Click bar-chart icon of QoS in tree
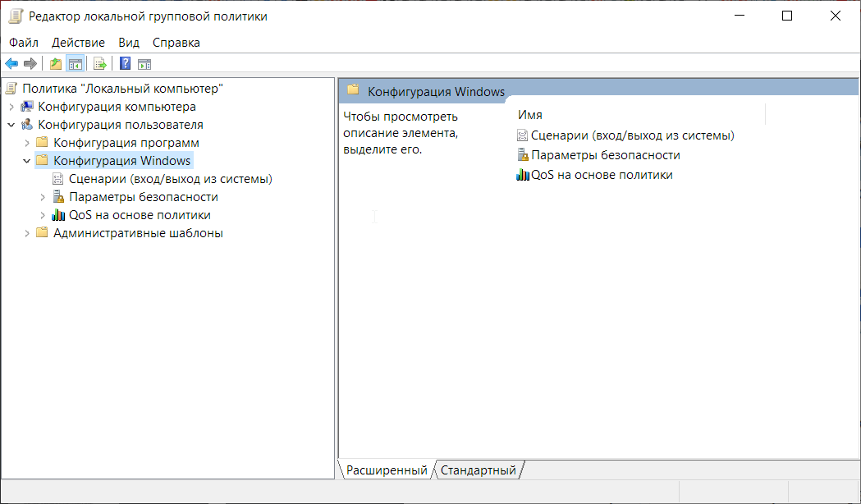This screenshot has width=861, height=504. pyautogui.click(x=58, y=215)
